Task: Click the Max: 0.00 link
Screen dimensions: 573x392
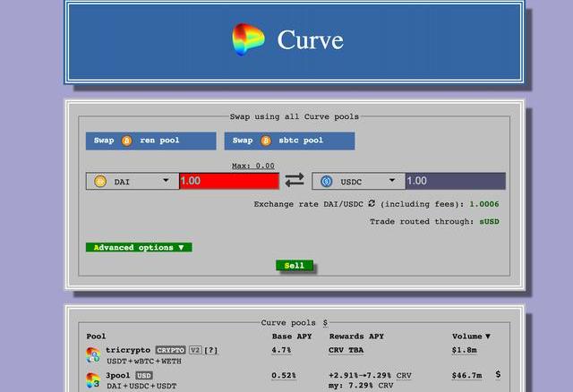Action: point(253,166)
